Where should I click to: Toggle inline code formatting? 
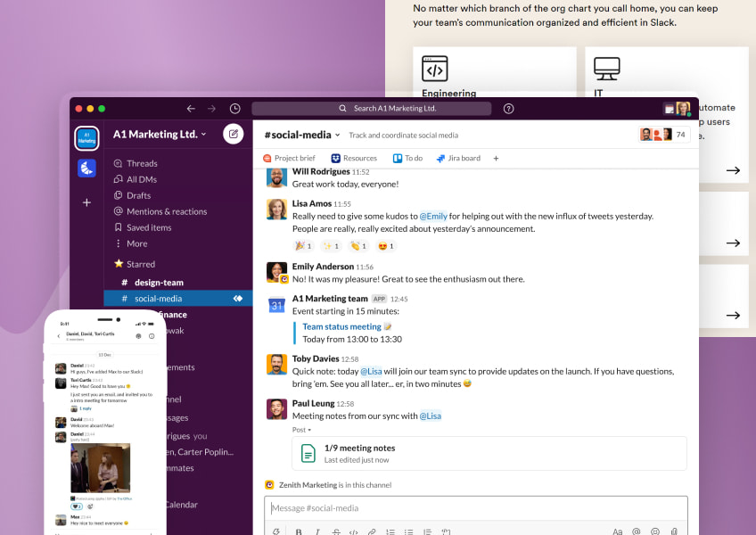pyautogui.click(x=353, y=531)
